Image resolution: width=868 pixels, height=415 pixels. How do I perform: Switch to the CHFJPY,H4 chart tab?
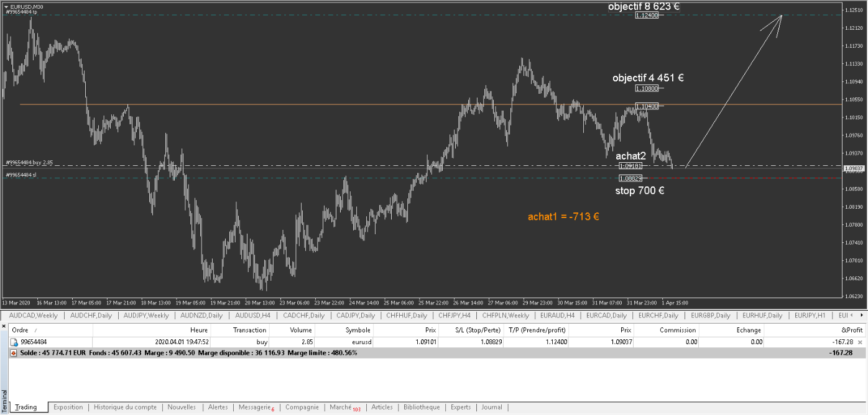point(455,316)
